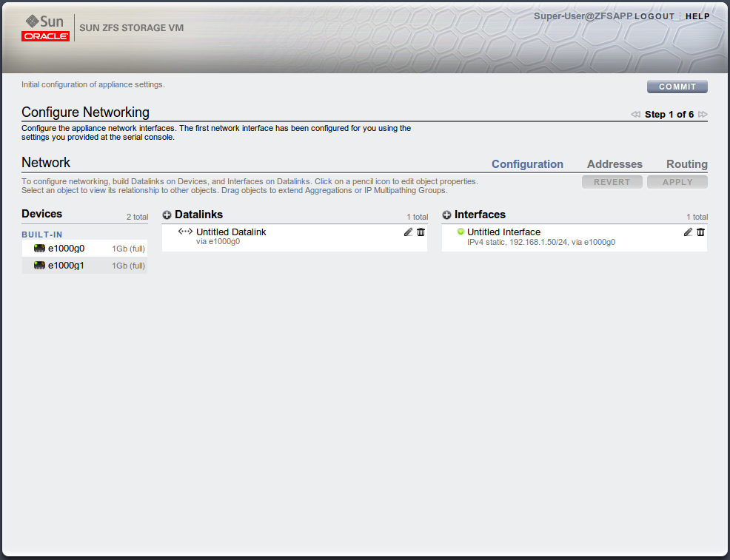
Task: Select the Untitled Datalink entry
Action: [230, 232]
